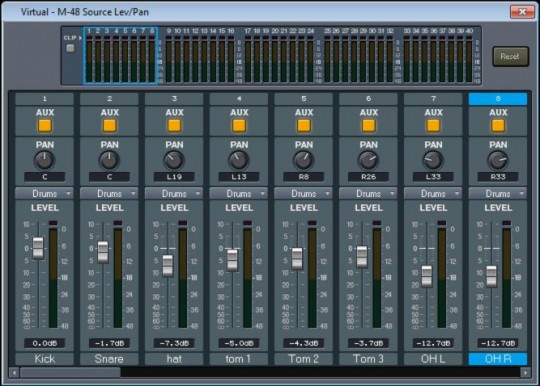The width and height of the screenshot is (540, 386).
Task: Click the Snare channel name label
Action: [x=109, y=359]
